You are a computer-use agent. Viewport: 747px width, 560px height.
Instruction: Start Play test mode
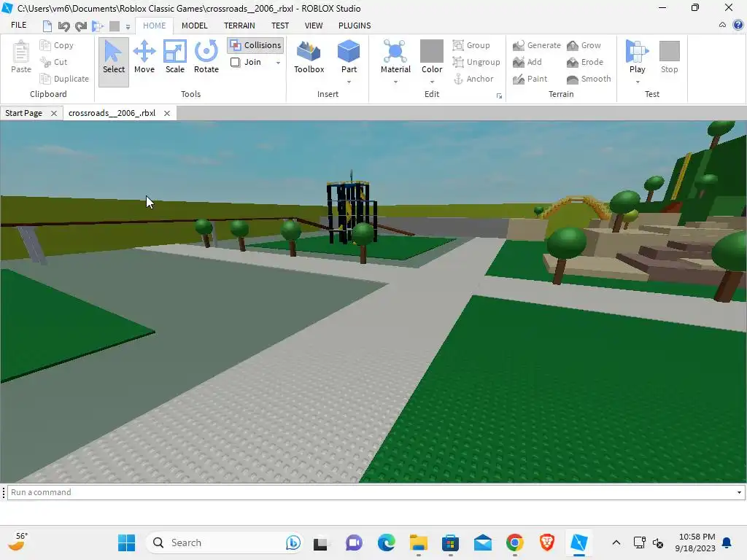point(637,56)
